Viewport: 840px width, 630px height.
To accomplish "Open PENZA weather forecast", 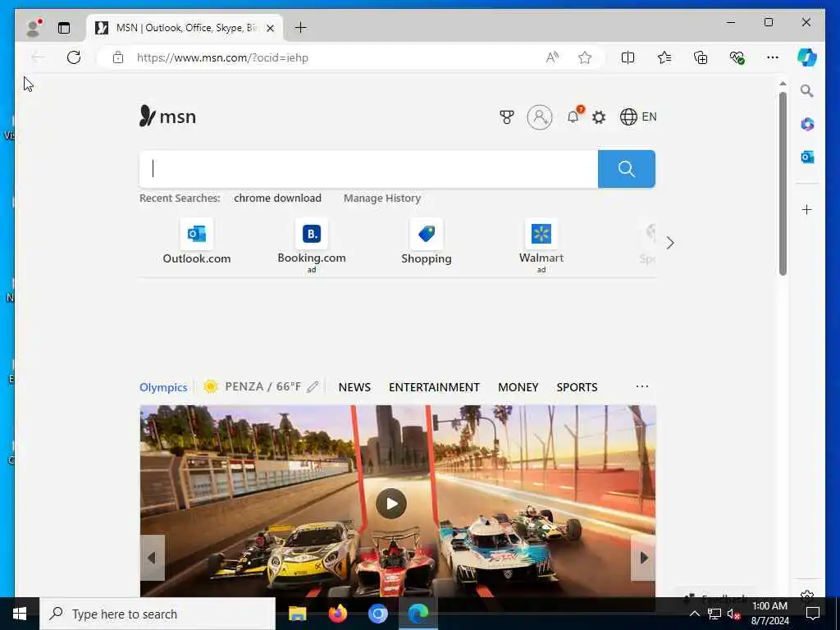I will coord(253,387).
